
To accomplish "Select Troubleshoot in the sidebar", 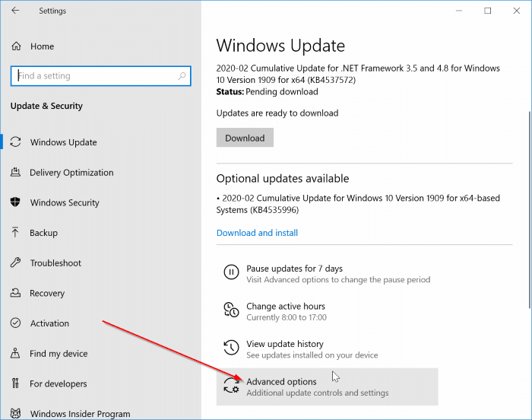I will click(55, 262).
